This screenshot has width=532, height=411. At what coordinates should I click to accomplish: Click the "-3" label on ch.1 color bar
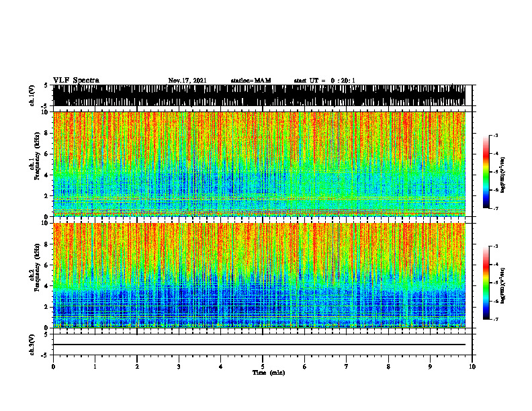496,135
